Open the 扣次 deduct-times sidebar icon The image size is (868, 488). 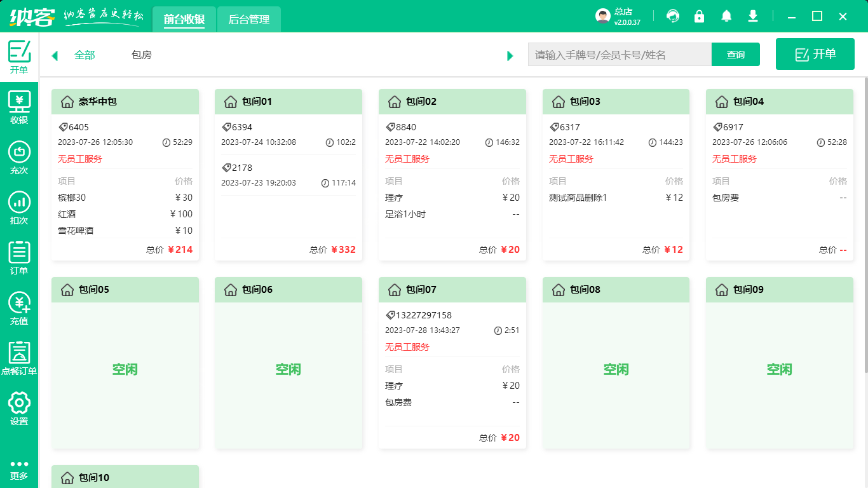(19, 208)
